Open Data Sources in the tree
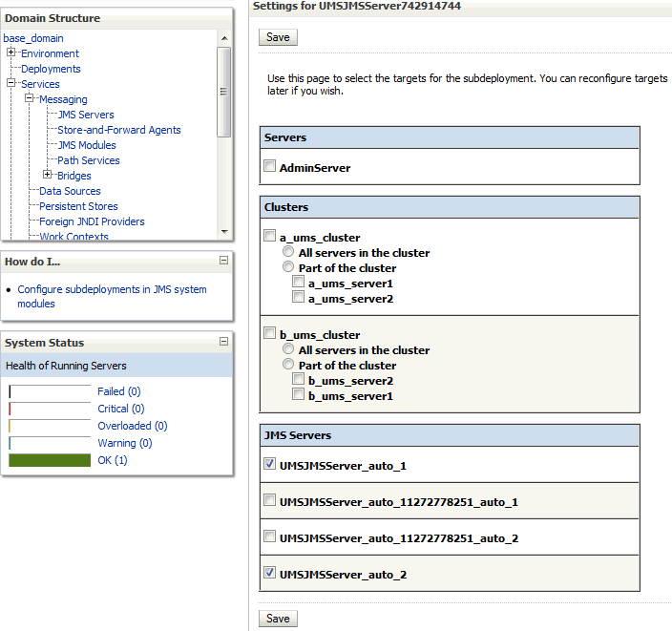The height and width of the screenshot is (631, 672). tap(70, 191)
